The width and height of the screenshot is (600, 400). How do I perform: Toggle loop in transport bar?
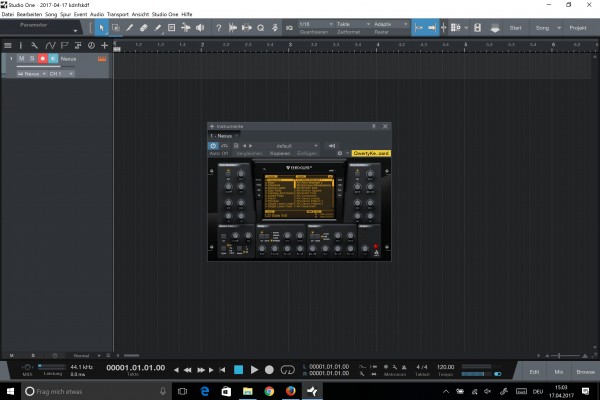click(288, 370)
